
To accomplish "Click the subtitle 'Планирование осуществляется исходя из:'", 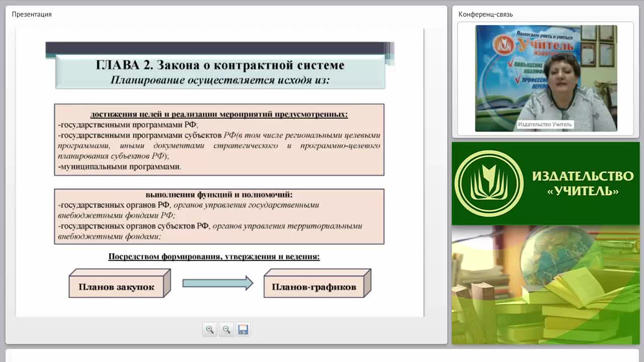I will point(220,79).
